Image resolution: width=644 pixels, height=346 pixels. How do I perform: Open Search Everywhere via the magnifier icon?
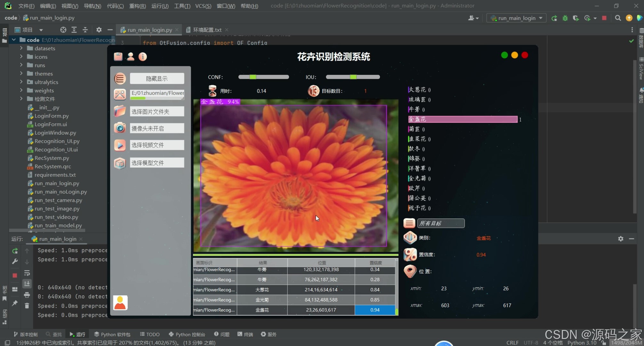(618, 18)
